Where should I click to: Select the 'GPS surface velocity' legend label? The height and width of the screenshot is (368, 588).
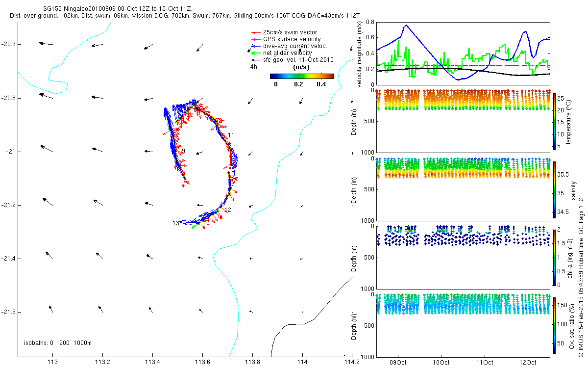click(292, 39)
